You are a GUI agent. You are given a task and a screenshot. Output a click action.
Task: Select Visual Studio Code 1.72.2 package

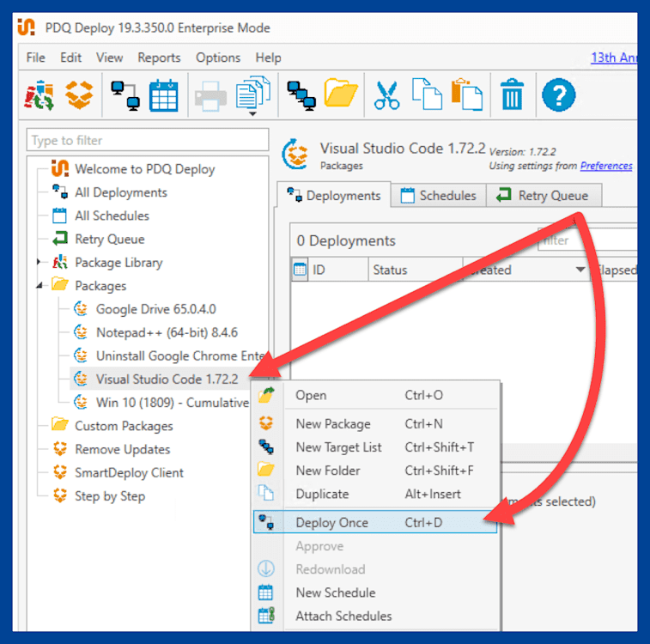[167, 379]
